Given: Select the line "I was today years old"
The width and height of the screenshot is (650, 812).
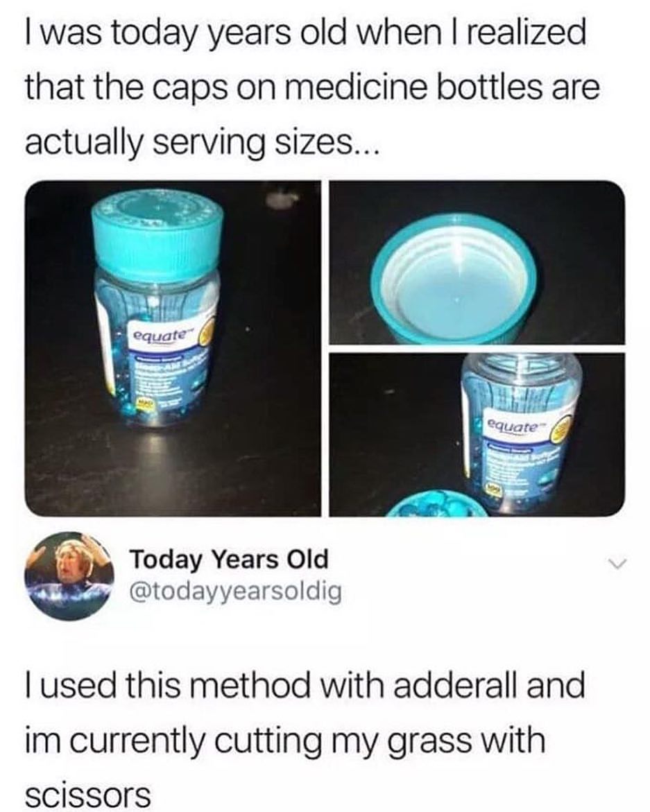Looking at the screenshot, I should pos(166,35).
